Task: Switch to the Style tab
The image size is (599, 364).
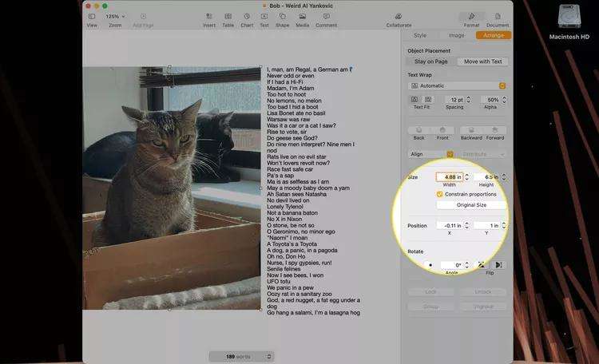Action: coord(420,35)
